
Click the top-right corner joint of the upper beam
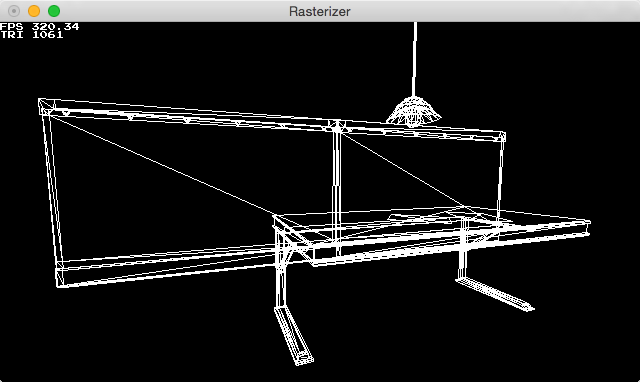tap(500, 136)
